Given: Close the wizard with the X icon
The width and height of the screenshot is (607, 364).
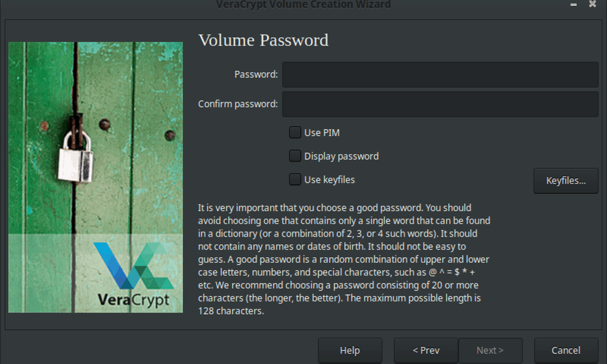Looking at the screenshot, I should [x=592, y=4].
